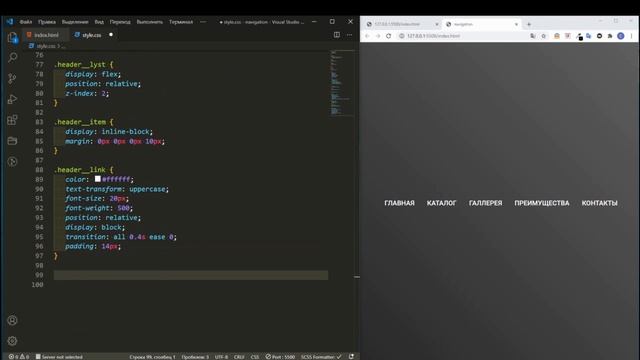Open the Manage gear in activity bar
The image size is (640, 360).
(13, 341)
